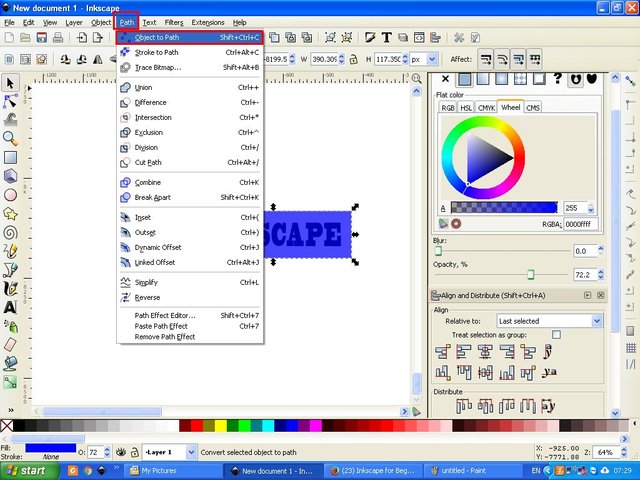Select the arrow Selector tool
640x480 pixels.
click(10, 83)
